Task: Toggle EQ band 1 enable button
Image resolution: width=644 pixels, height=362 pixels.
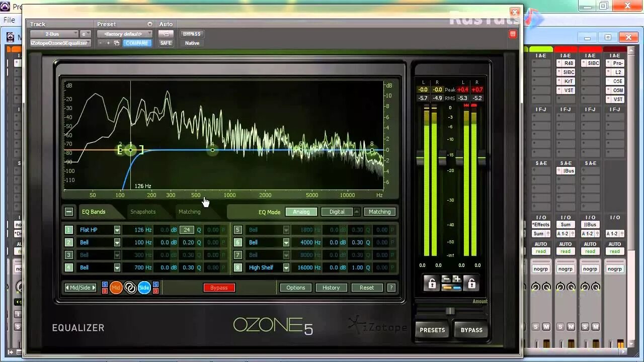Action: point(69,230)
